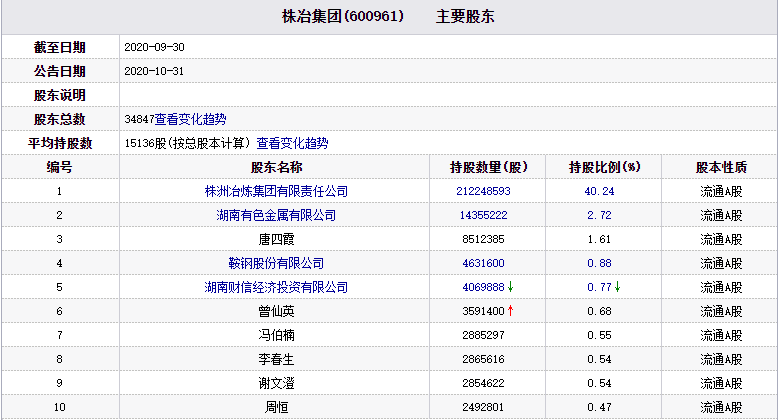Viewport: 779px width, 420px height.
Task: Open 查看变化趋势 link in 平均持股数 row
Action: point(292,143)
